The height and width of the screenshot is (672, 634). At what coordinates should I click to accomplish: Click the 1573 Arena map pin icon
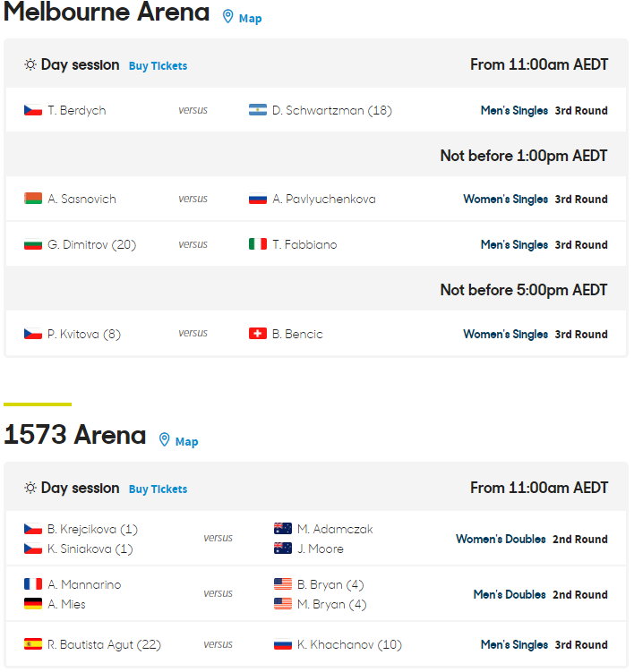[x=164, y=440]
